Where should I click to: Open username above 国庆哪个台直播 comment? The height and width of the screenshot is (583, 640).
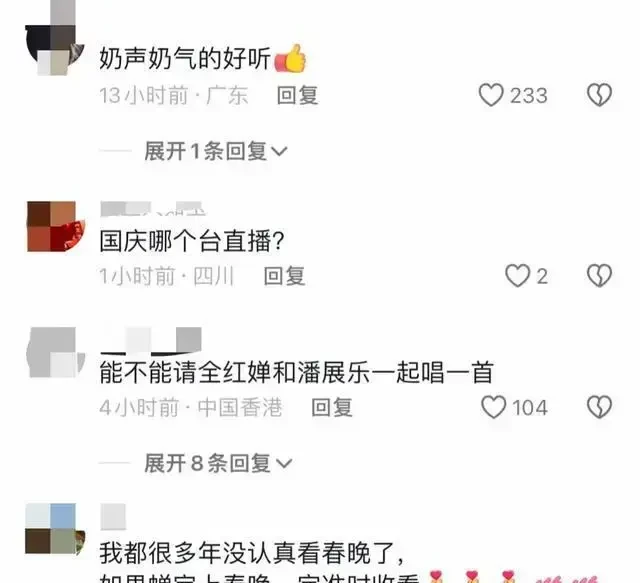(153, 209)
